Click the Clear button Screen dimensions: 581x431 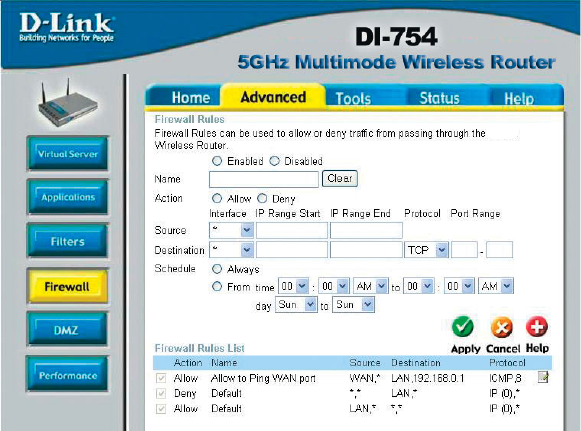(x=340, y=178)
